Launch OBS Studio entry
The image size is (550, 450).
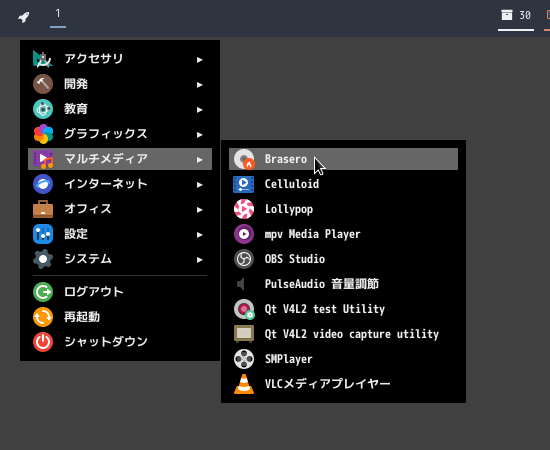pyautogui.click(x=343, y=259)
